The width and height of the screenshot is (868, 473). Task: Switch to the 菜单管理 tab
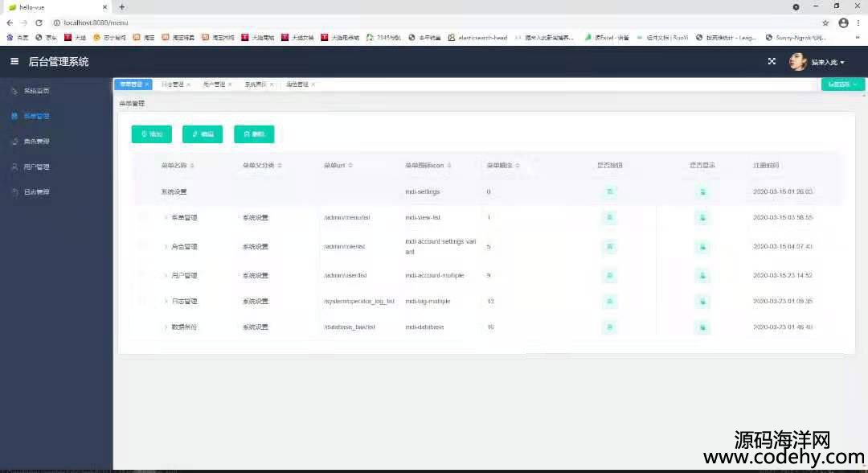131,84
